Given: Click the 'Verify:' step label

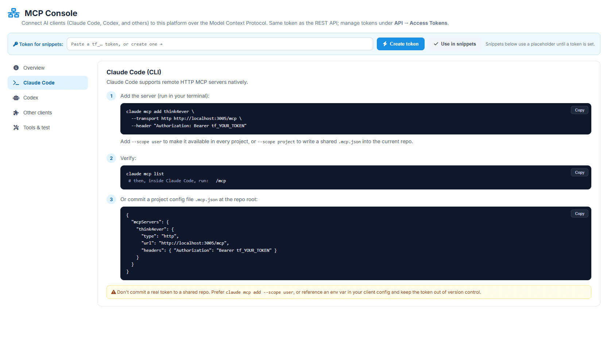Looking at the screenshot, I should pos(128,158).
